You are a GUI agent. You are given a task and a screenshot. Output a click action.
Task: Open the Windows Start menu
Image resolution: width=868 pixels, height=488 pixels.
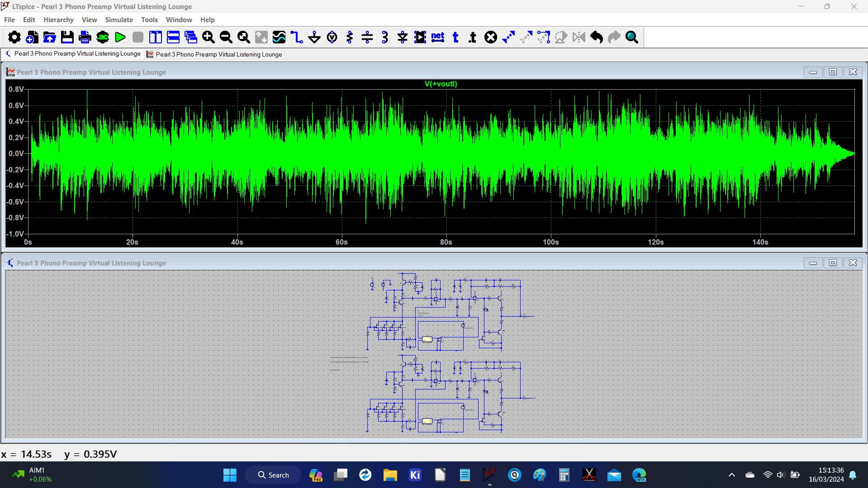230,475
